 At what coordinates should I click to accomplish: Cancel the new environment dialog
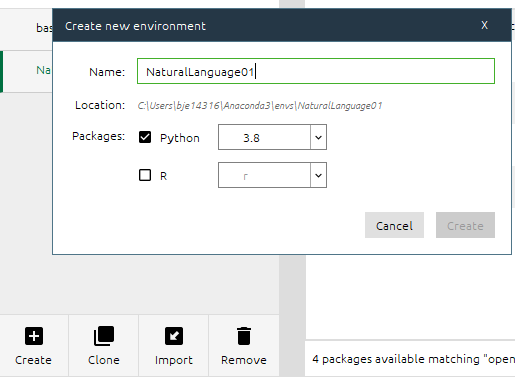(x=394, y=225)
